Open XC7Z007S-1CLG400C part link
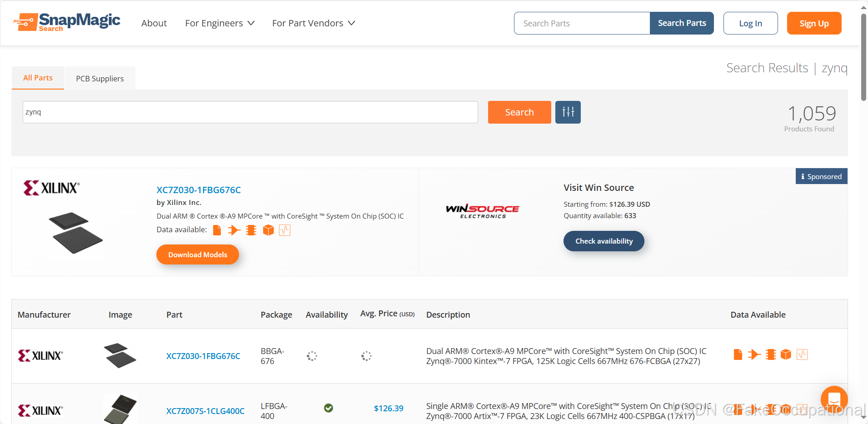This screenshot has width=868, height=424. [x=205, y=411]
